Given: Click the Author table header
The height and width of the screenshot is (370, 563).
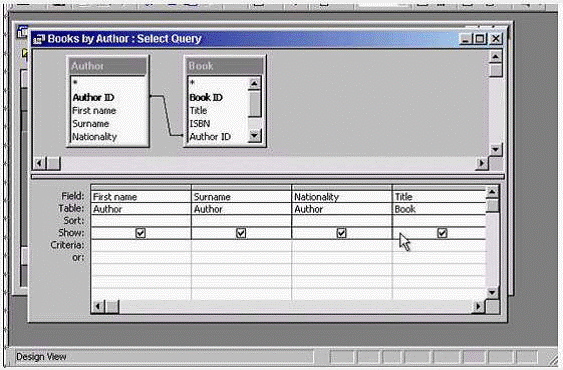Looking at the screenshot, I should tap(108, 66).
